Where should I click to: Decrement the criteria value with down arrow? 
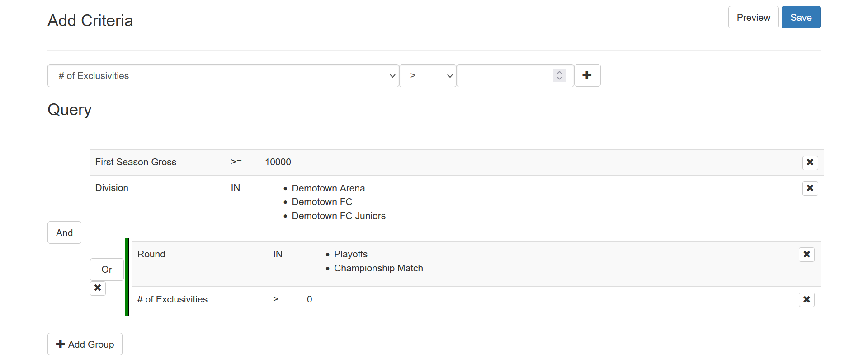coord(559,79)
